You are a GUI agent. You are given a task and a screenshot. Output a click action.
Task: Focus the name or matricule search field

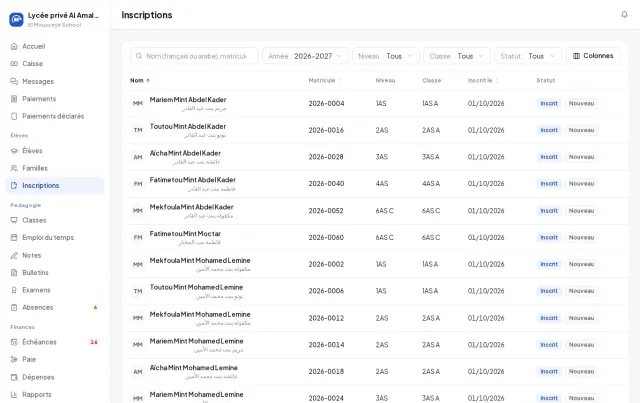click(x=194, y=56)
